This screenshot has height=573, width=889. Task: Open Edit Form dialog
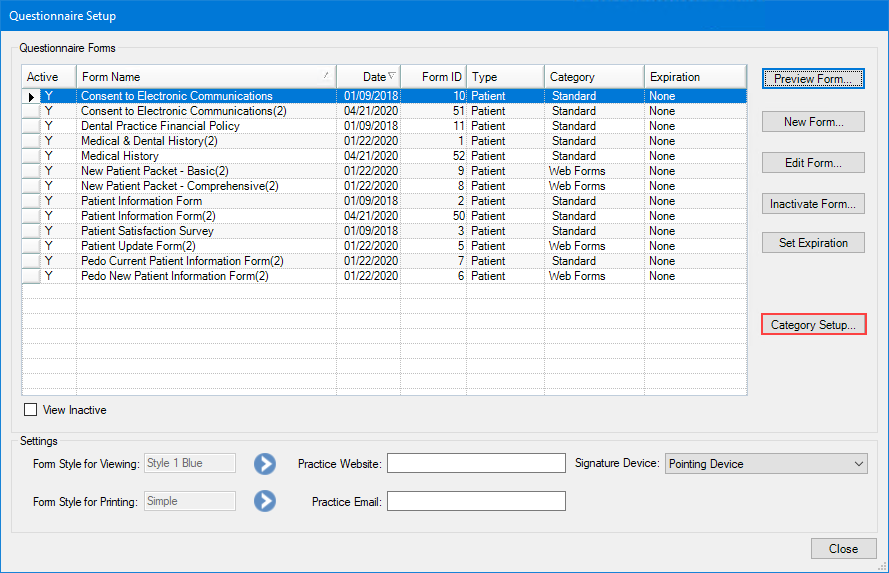[813, 163]
